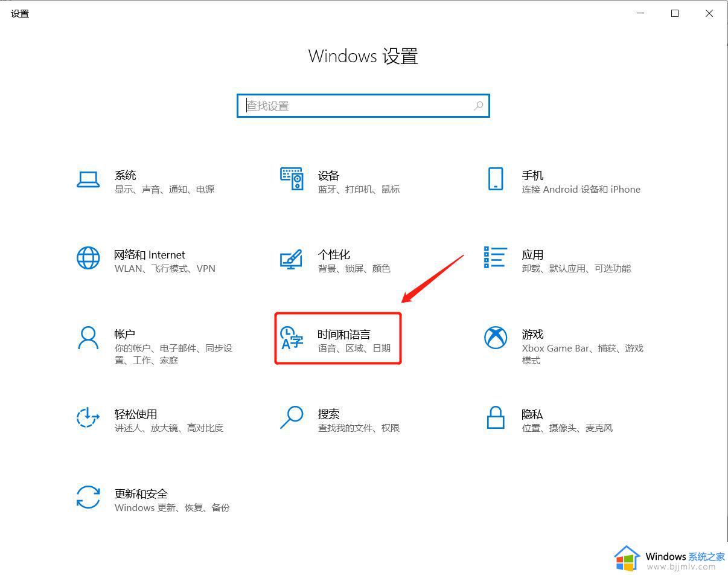Click the text 卸载、默认应用、可选功能
Image resolution: width=728 pixels, height=575 pixels.
point(576,268)
